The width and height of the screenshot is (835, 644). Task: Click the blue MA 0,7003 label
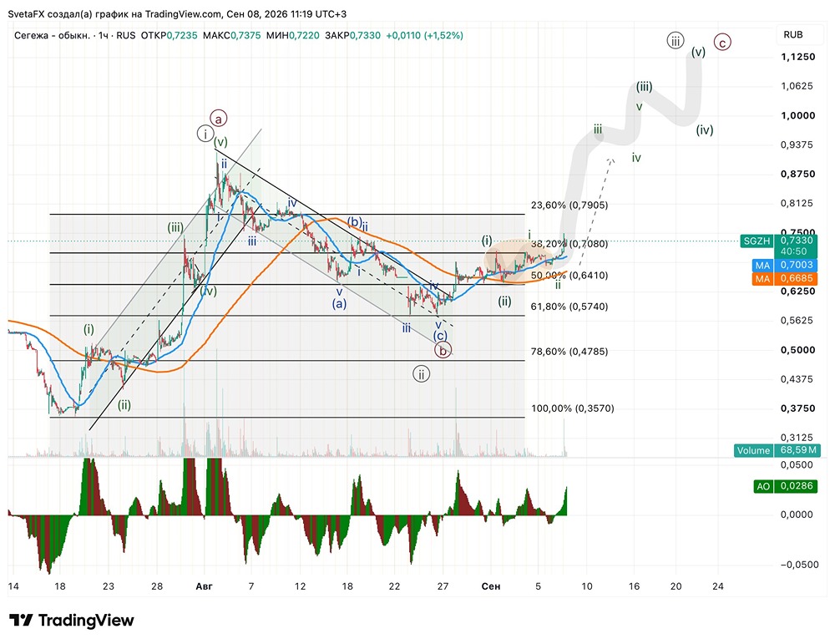click(x=784, y=265)
